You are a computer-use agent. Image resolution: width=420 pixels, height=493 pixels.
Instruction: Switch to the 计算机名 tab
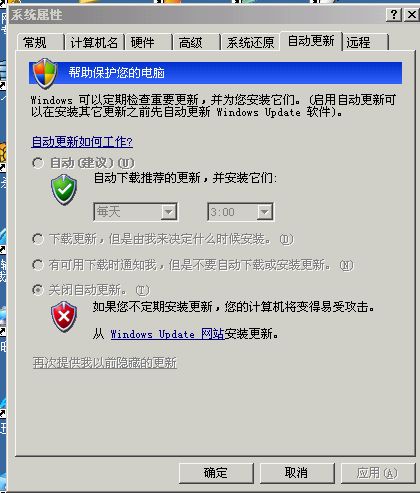click(94, 42)
